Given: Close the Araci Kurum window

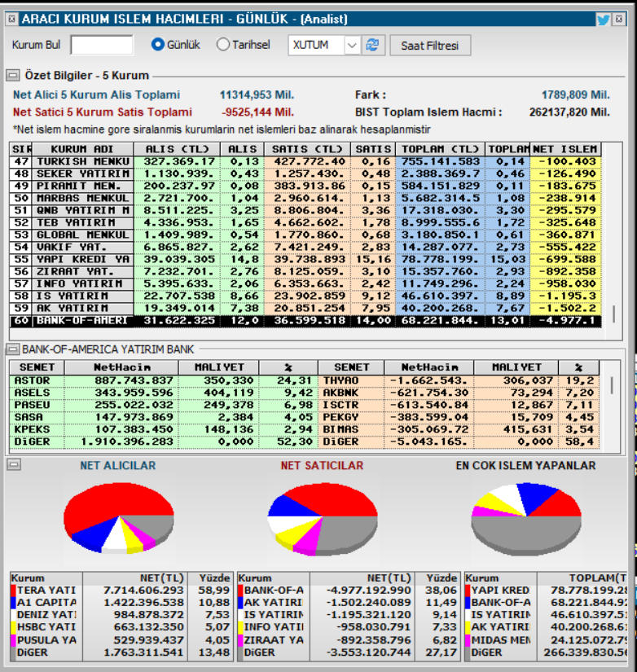Looking at the screenshot, I should click(619, 20).
